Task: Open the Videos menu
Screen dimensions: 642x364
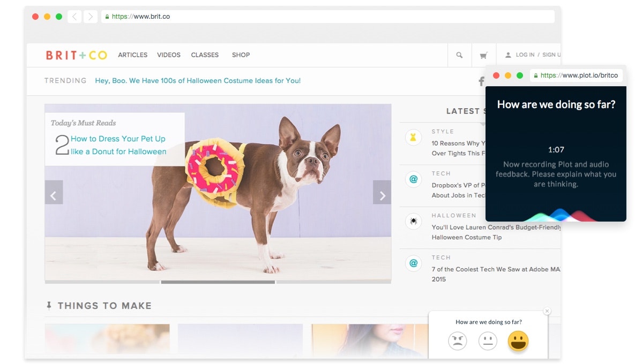Action: [x=169, y=55]
